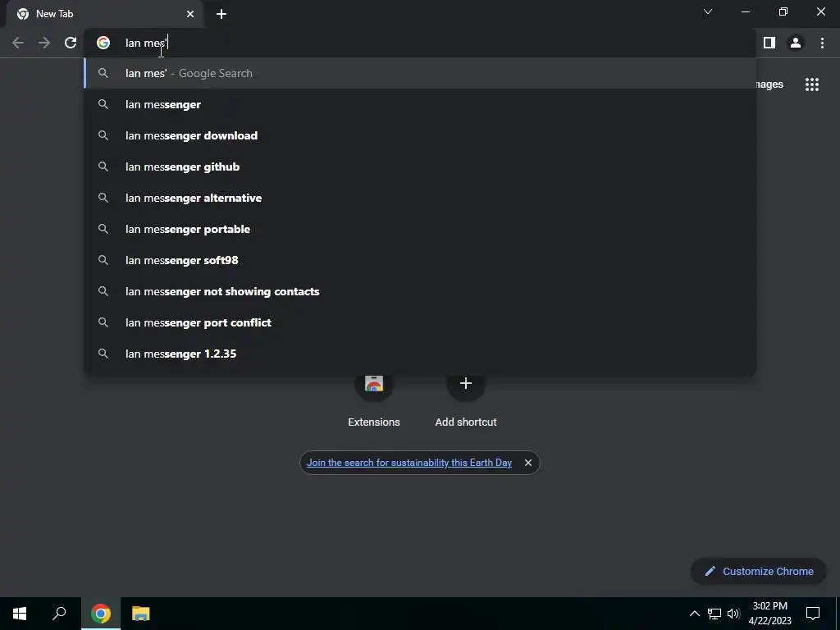Open the Images link at top right

769,84
